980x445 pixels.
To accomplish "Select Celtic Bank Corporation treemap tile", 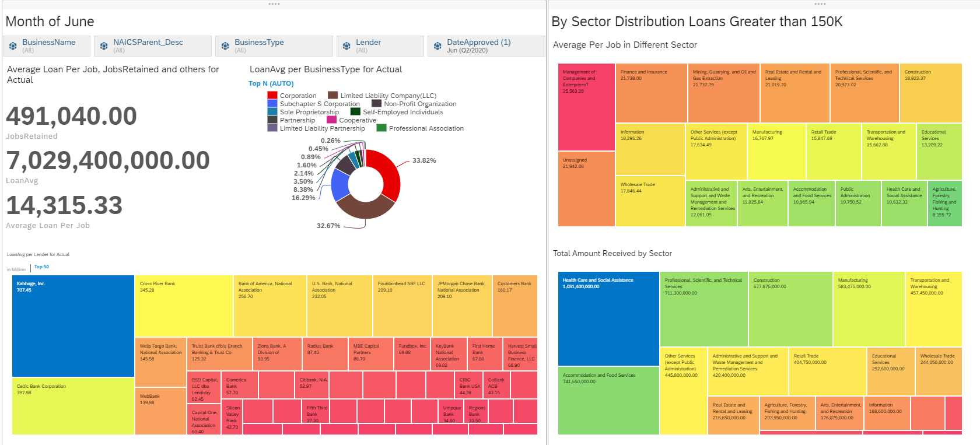I will pyautogui.click(x=73, y=406).
